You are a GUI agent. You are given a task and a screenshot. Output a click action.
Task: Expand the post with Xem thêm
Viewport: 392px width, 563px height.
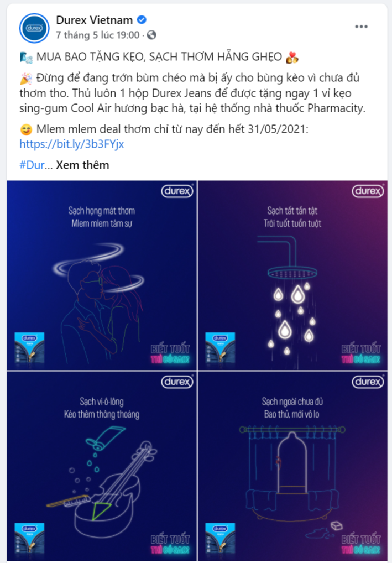click(x=82, y=165)
